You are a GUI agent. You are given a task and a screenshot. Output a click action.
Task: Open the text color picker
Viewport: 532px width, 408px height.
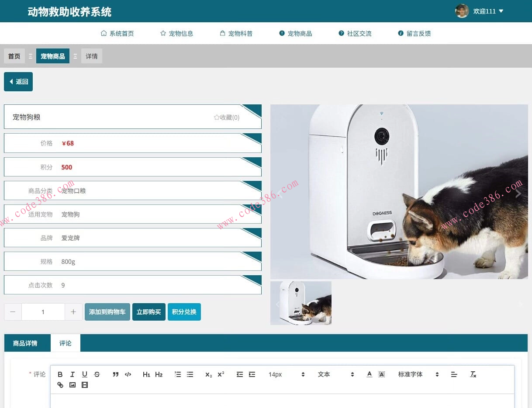point(370,374)
